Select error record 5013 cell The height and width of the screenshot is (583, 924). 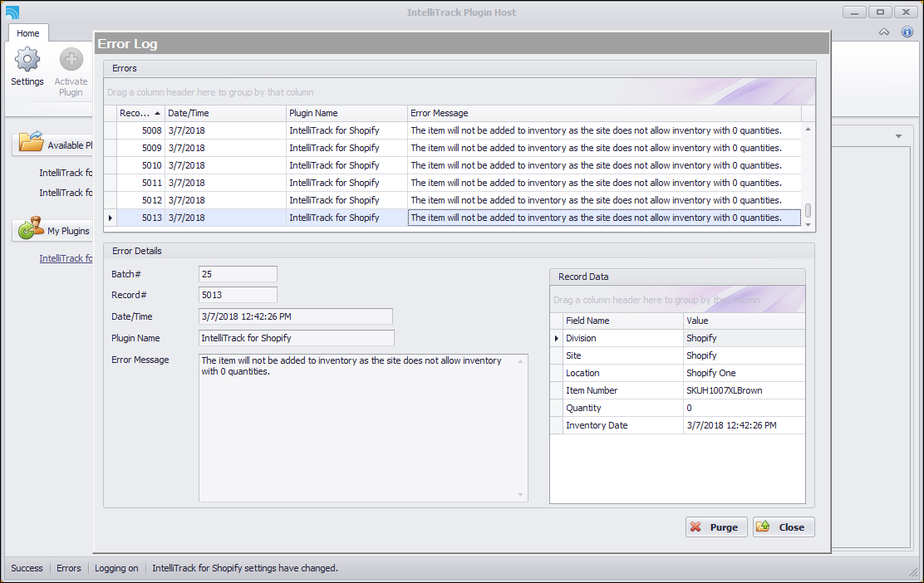[x=140, y=218]
